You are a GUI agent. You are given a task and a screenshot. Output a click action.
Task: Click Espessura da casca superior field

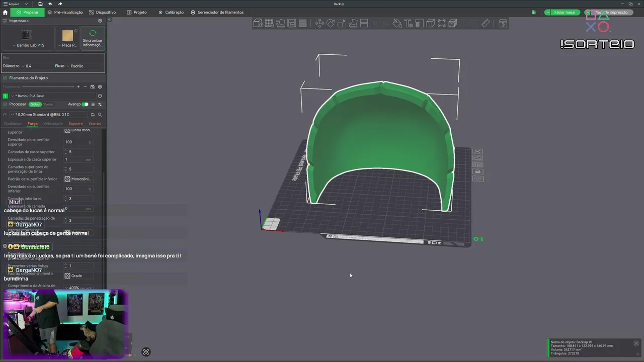click(x=78, y=159)
